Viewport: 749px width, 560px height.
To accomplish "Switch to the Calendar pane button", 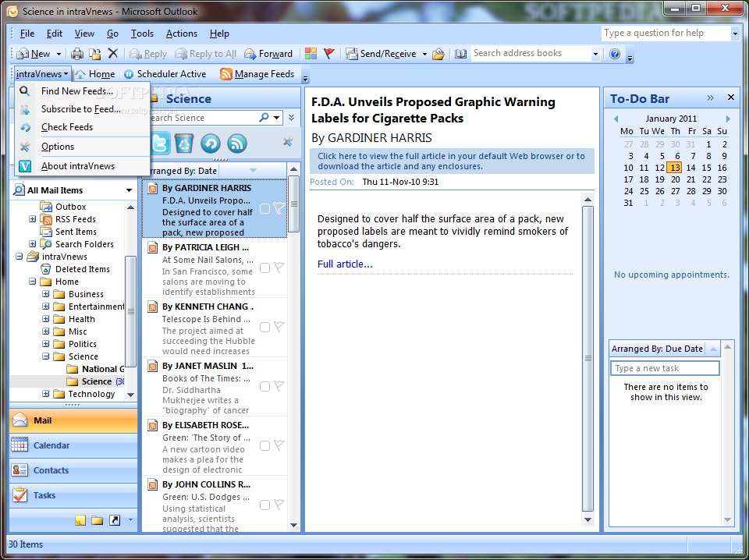I will click(x=73, y=445).
